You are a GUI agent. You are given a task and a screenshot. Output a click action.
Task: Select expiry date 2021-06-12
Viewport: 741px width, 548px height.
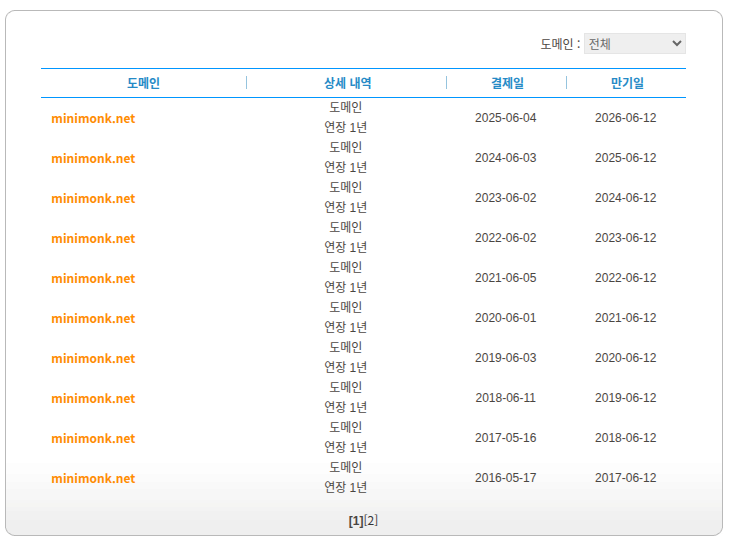626,318
